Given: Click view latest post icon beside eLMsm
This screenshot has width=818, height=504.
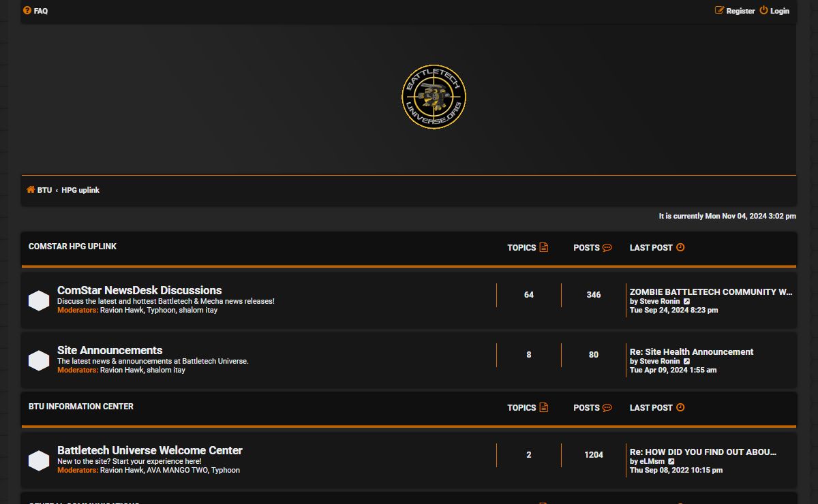Looking at the screenshot, I should coord(672,461).
